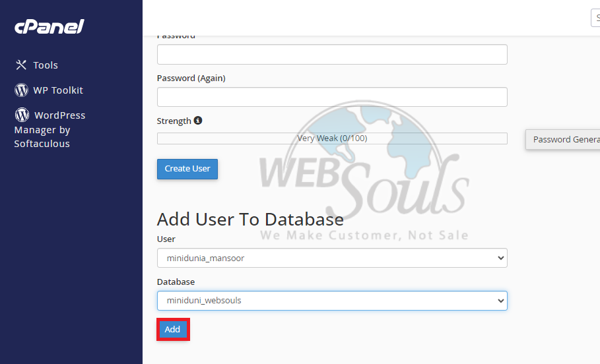Click the search box in the header

[x=596, y=18]
